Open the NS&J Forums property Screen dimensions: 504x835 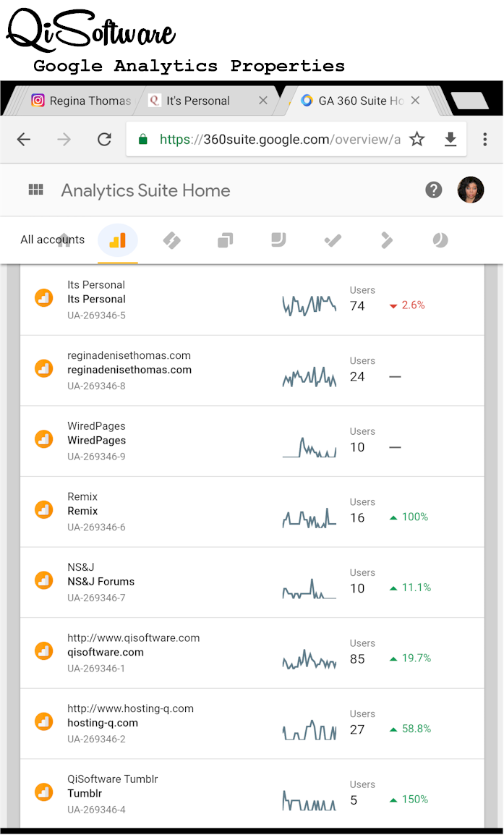(x=101, y=582)
